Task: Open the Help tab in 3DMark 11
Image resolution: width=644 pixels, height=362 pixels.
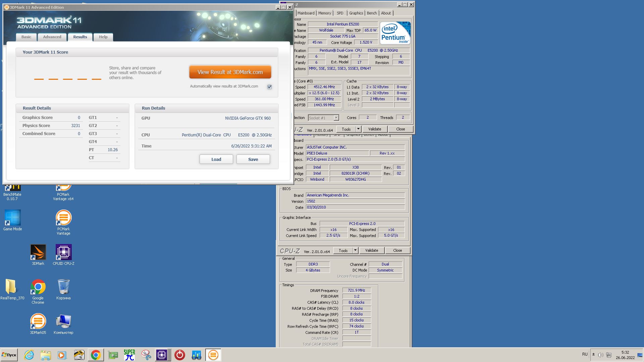Action: coord(103,37)
